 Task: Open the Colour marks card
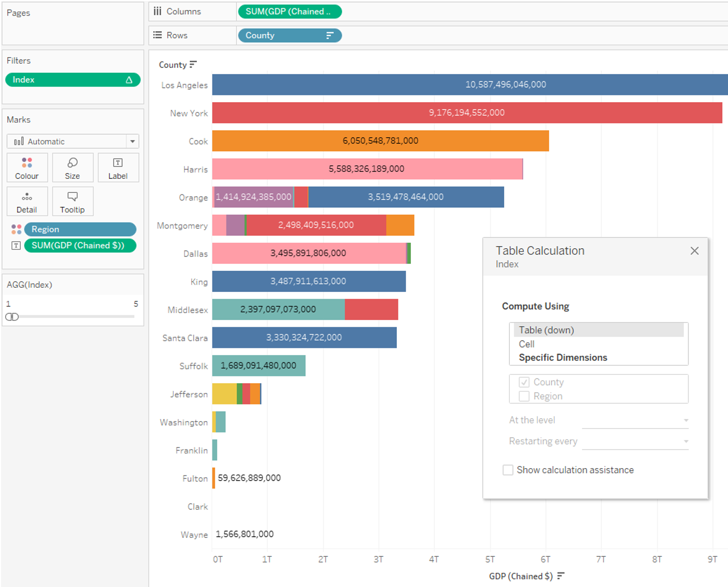[x=27, y=167]
